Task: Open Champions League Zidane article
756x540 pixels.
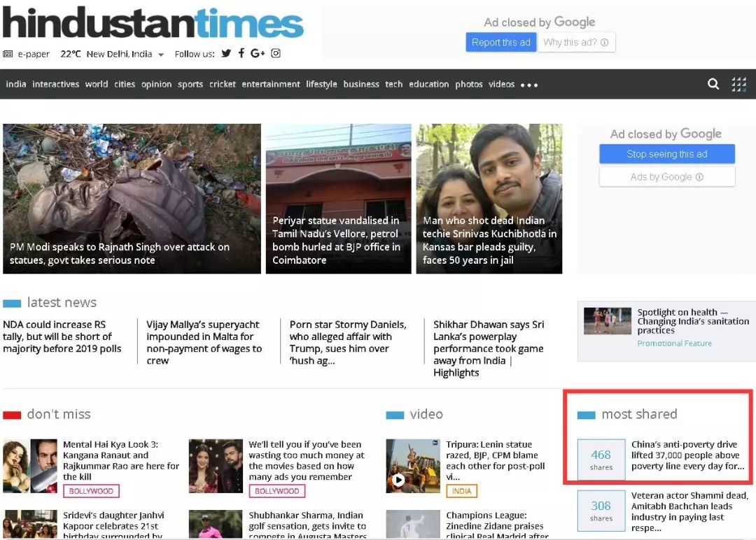Action: point(497,525)
